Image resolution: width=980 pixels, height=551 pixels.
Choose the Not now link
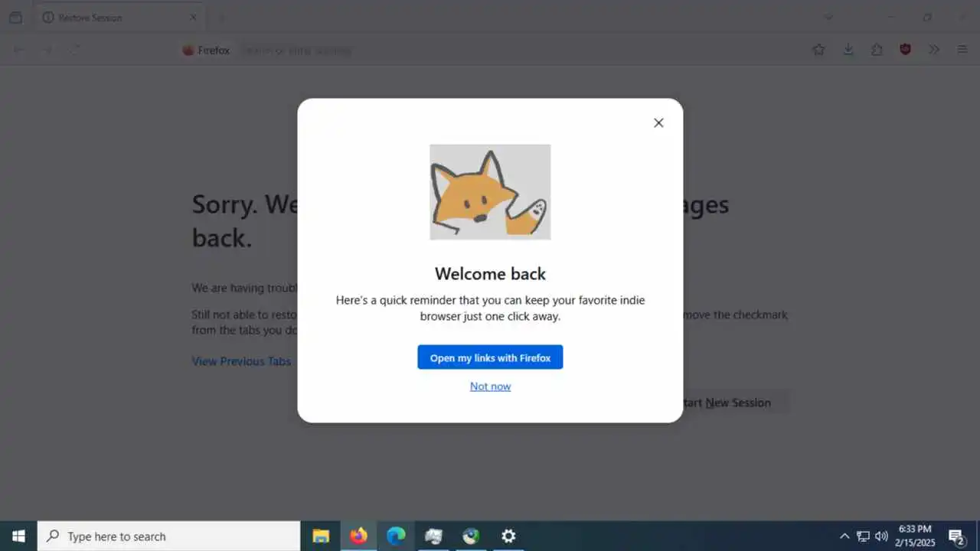point(490,386)
